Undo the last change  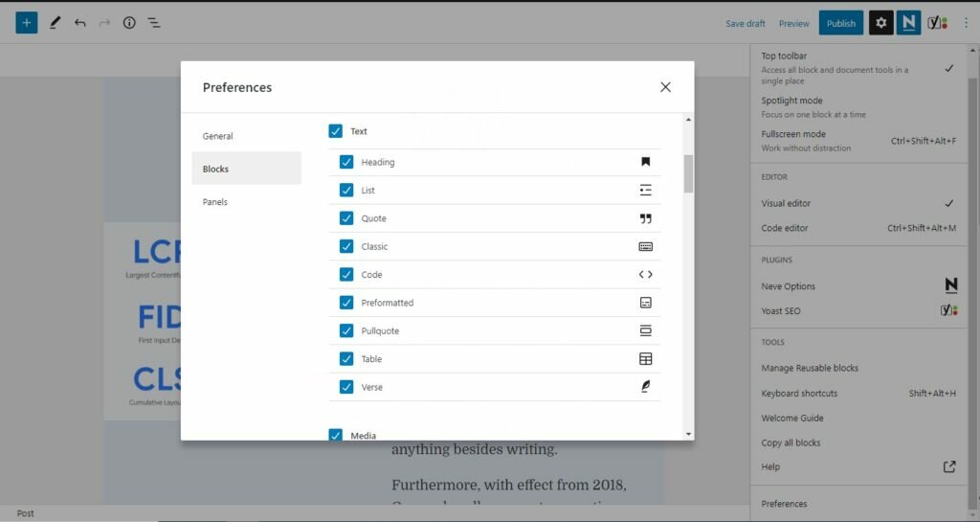pyautogui.click(x=80, y=23)
